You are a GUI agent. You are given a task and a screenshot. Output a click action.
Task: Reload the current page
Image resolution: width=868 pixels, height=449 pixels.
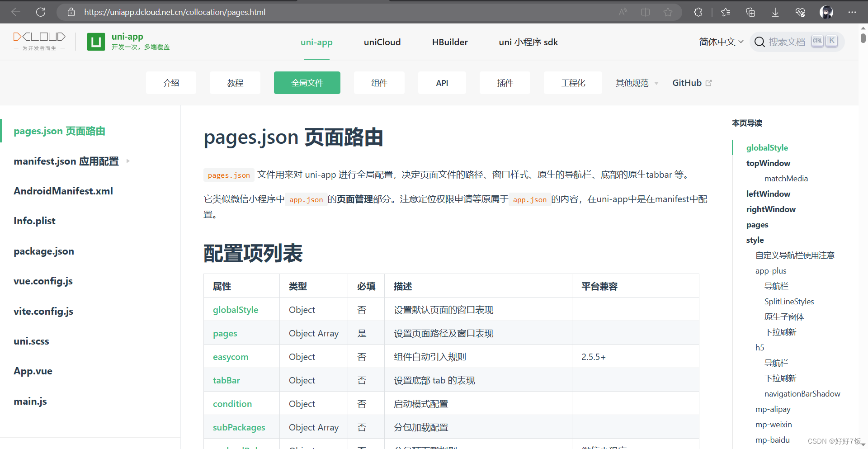(41, 12)
